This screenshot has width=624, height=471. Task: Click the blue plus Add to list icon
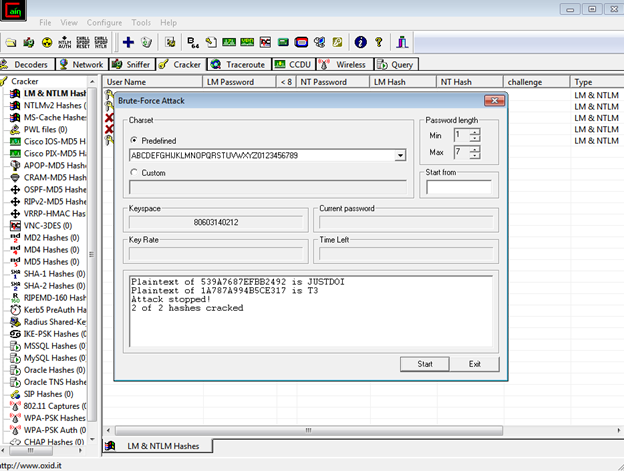(127, 42)
